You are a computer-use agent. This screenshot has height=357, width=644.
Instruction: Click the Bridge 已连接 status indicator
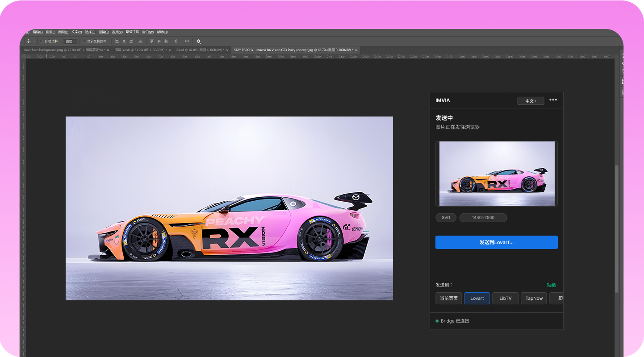point(452,321)
